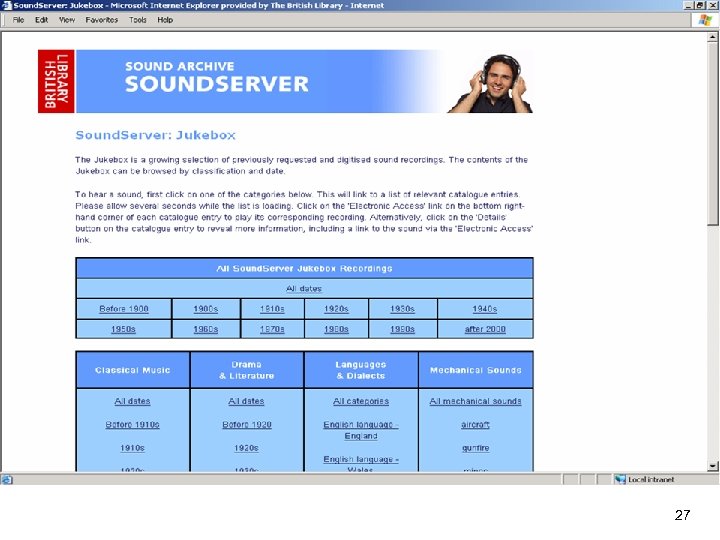
Task: Open English language - Wales link
Action: (x=361, y=464)
